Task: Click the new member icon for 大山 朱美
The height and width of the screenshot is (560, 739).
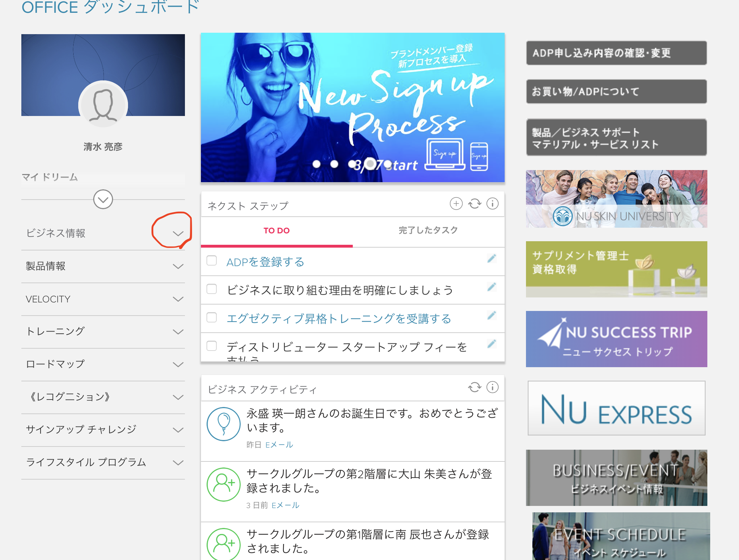Action: click(x=224, y=485)
